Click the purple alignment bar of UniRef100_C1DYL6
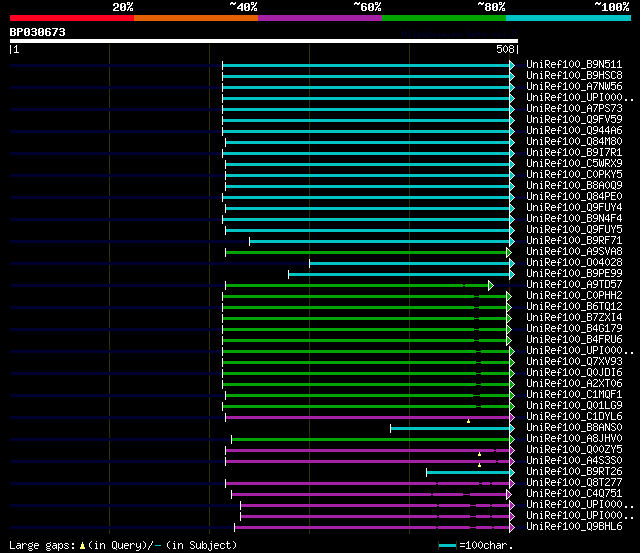 point(367,418)
